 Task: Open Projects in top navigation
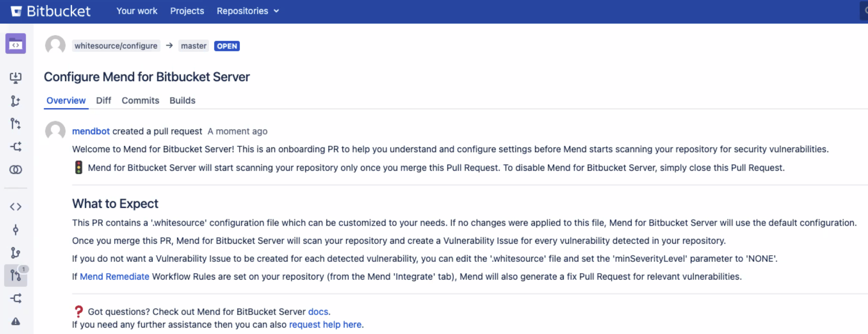187,11
